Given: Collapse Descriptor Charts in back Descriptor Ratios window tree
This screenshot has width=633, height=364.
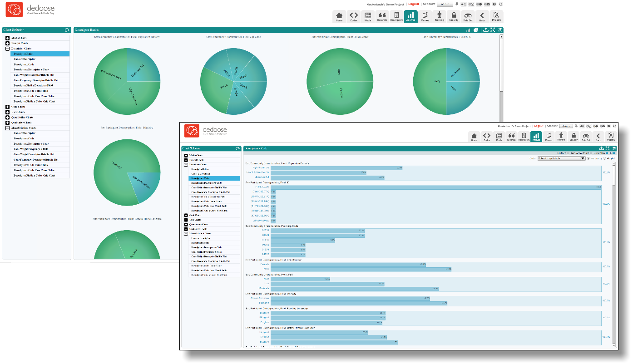Looking at the screenshot, I should (x=7, y=49).
